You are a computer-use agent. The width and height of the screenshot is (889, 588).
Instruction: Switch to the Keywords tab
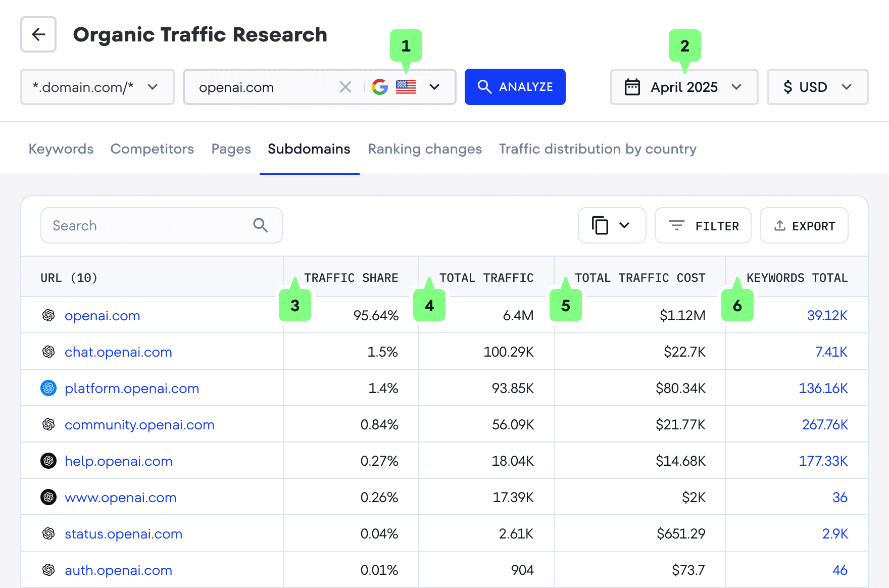pyautogui.click(x=61, y=149)
